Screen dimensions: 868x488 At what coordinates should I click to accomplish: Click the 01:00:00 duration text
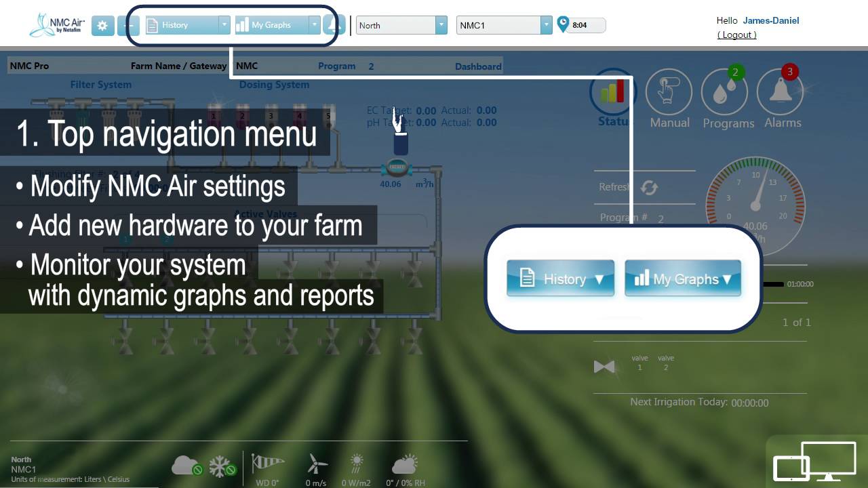tap(800, 285)
